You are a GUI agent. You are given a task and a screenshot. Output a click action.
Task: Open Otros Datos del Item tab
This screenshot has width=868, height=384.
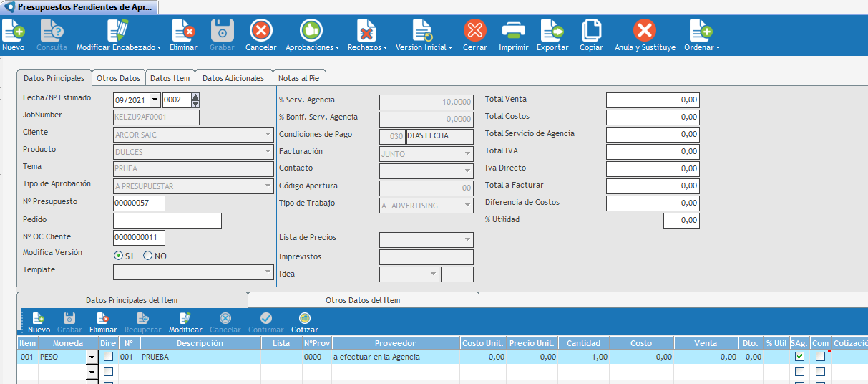pos(363,300)
